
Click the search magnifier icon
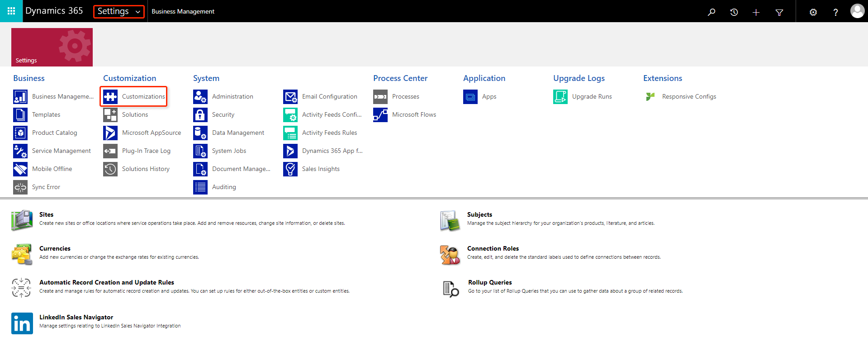click(x=711, y=12)
